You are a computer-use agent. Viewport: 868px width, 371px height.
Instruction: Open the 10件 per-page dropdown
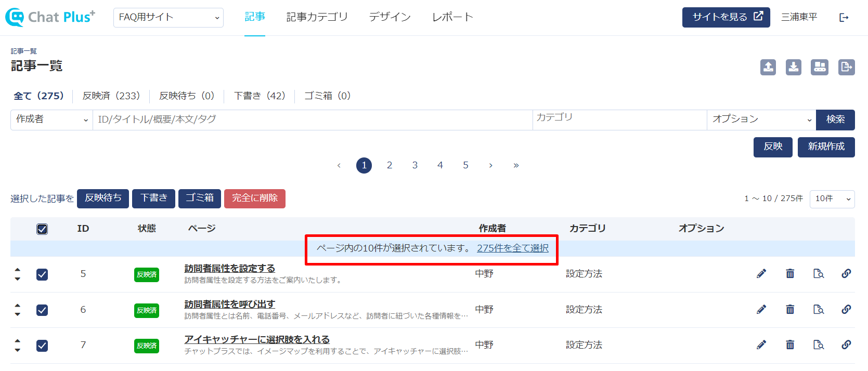point(832,199)
